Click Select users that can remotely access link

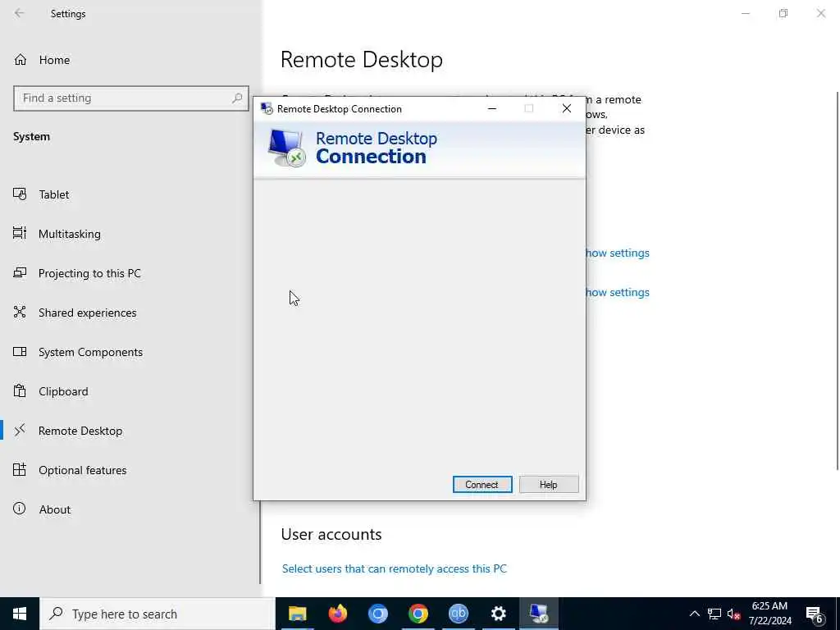[x=395, y=569]
